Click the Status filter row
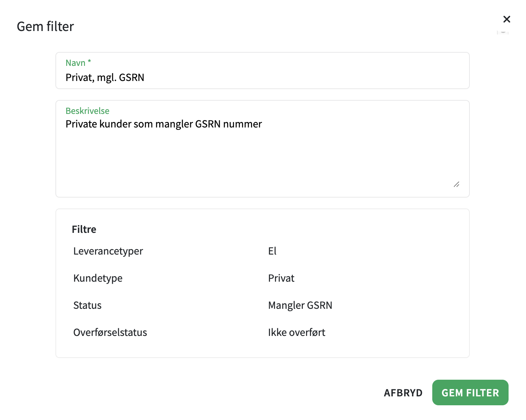This screenshot has height=420, width=526. pyautogui.click(x=87, y=305)
